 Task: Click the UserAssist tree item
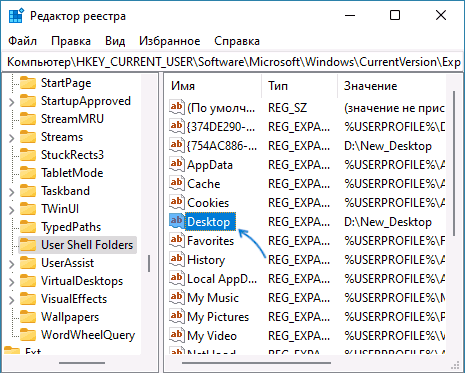click(x=67, y=263)
